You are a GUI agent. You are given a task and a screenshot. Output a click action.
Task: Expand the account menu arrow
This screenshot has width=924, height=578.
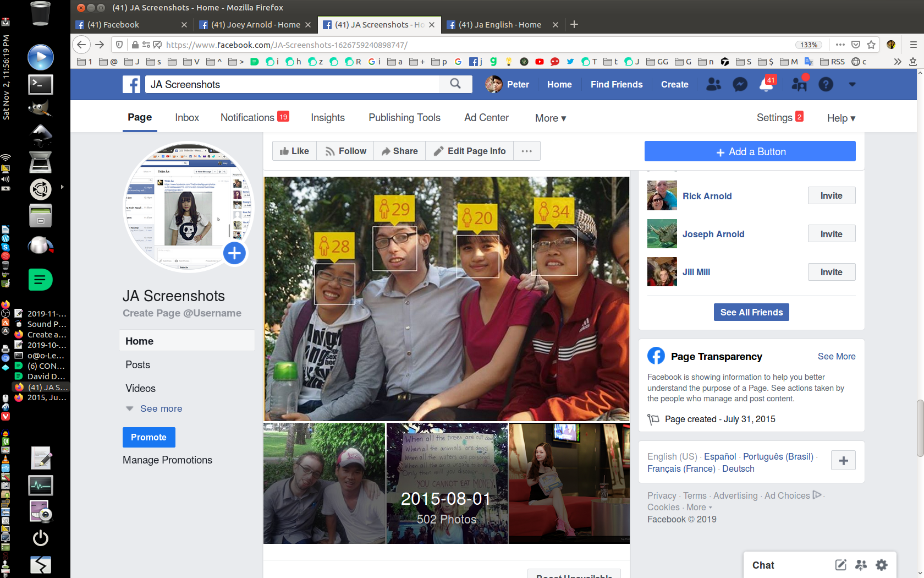click(x=853, y=84)
